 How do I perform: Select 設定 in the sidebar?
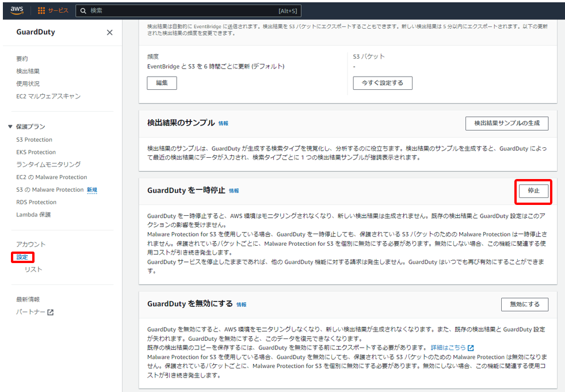click(22, 257)
